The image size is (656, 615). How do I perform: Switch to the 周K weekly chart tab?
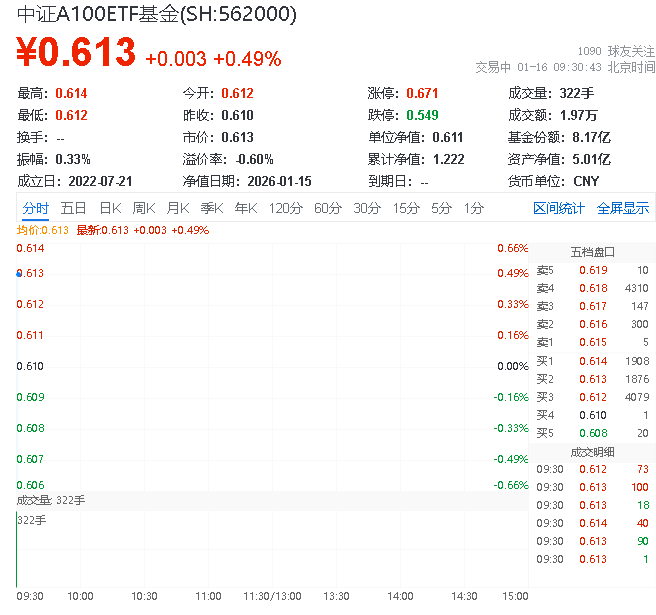click(x=143, y=208)
